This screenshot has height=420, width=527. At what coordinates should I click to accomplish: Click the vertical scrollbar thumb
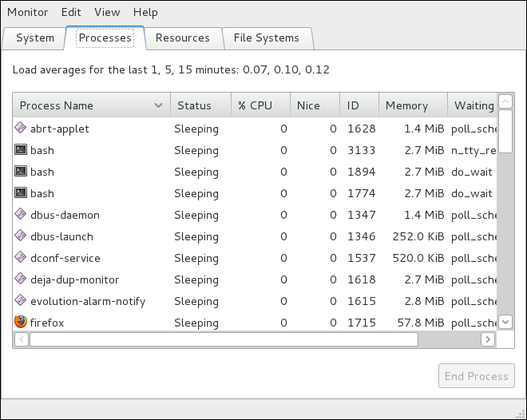505,132
